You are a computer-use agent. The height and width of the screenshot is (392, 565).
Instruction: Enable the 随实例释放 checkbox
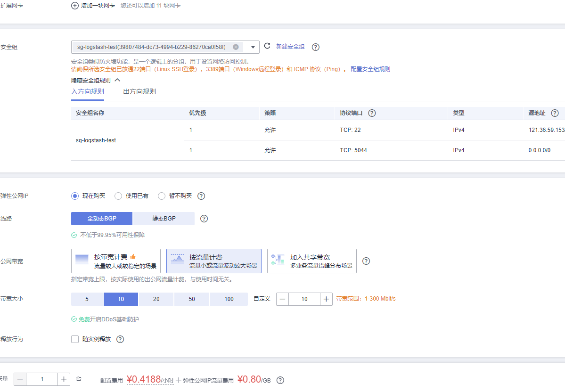75,339
